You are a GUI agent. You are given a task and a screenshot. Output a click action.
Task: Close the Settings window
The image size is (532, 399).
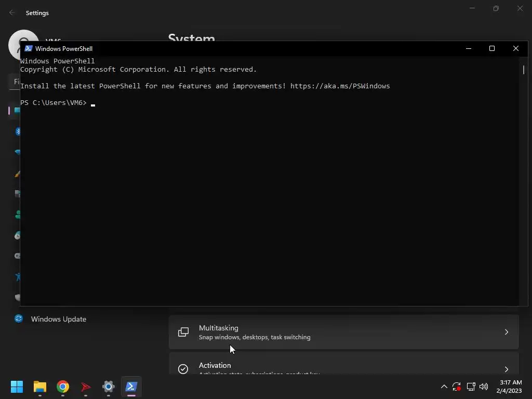[x=520, y=8]
